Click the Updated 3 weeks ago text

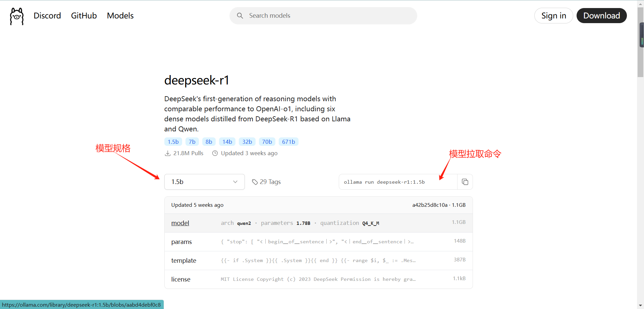click(249, 153)
